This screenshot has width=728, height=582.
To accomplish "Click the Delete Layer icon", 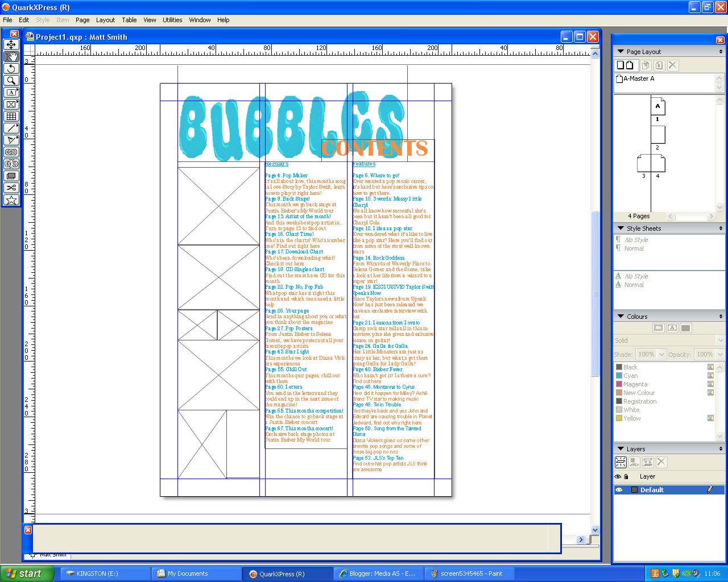I will click(x=661, y=462).
